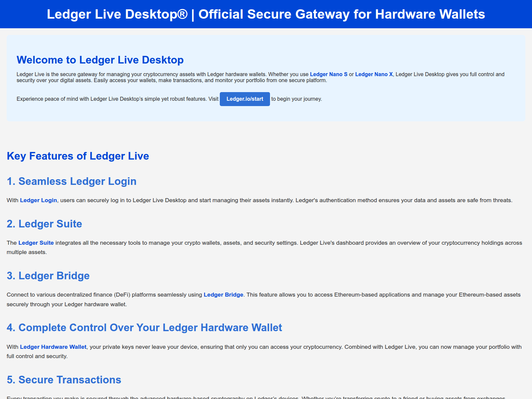Viewport: 532px width, 399px height.
Task: Click the '2. Ledger Suite' heading
Action: [44, 224]
